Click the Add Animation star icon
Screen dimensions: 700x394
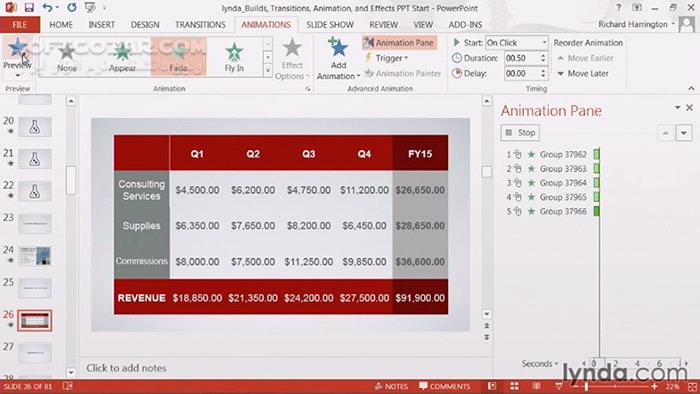338,47
